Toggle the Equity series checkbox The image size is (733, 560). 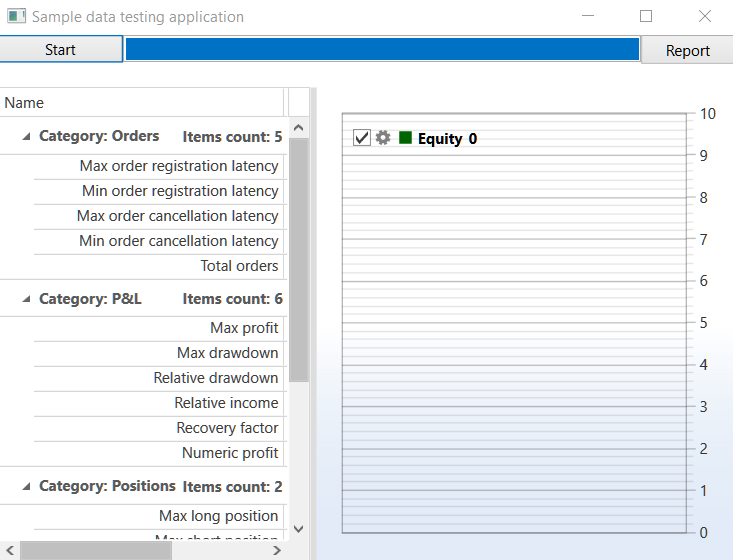(362, 138)
